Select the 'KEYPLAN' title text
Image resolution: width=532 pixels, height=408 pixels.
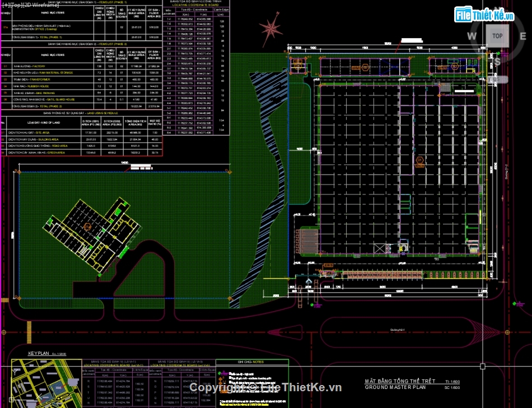tap(39, 353)
